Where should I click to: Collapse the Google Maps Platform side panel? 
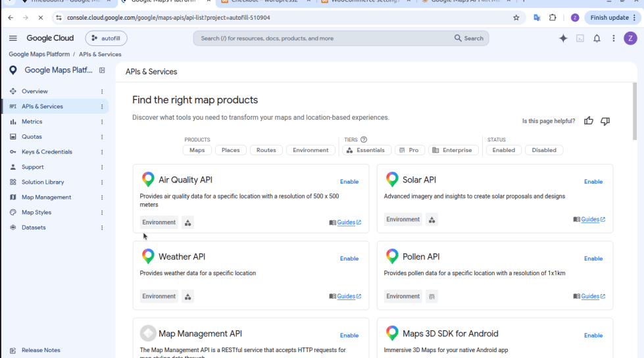click(102, 70)
